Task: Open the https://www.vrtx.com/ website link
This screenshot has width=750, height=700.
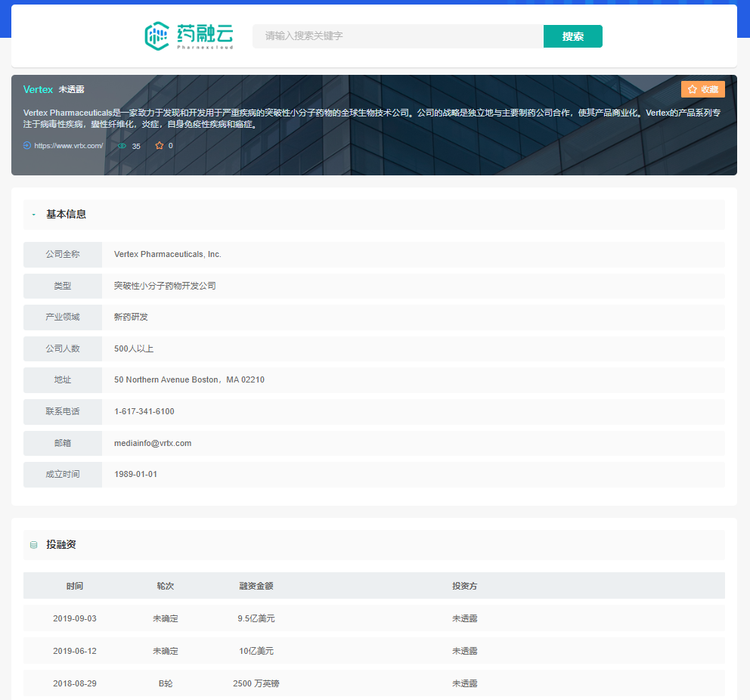Action: (68, 146)
